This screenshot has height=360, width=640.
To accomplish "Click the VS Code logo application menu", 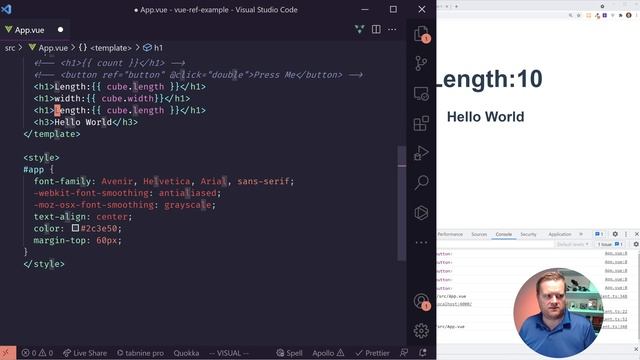I will (7, 9).
